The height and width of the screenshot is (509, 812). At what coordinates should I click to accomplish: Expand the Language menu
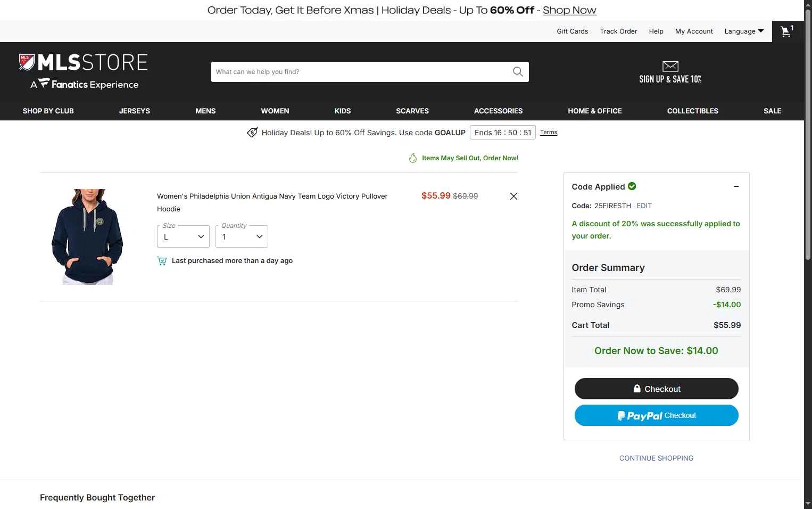[744, 31]
